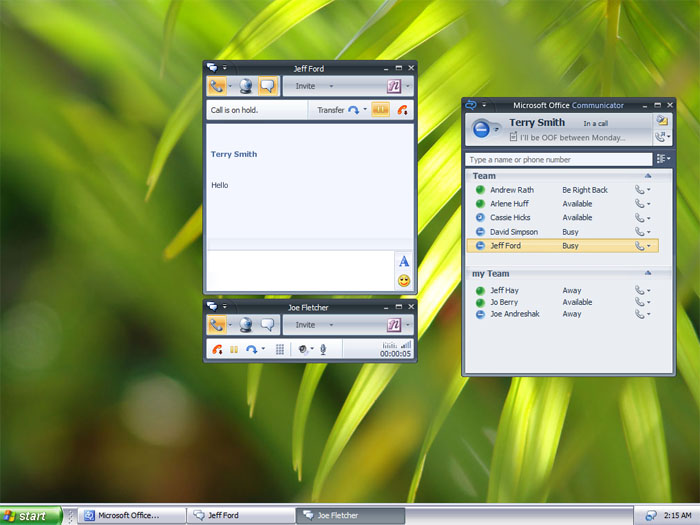
Task: Click the 'Type a name or phone number' search box
Action: 559,160
